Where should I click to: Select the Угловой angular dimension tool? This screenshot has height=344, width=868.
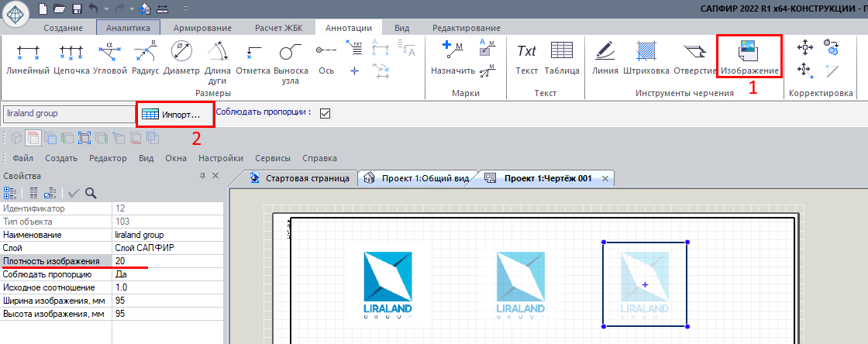(x=111, y=58)
